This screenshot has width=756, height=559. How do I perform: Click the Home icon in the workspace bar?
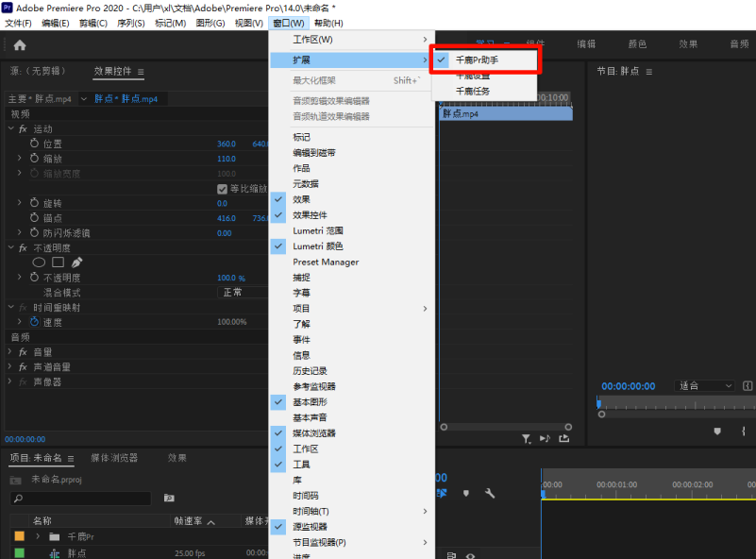(20, 44)
